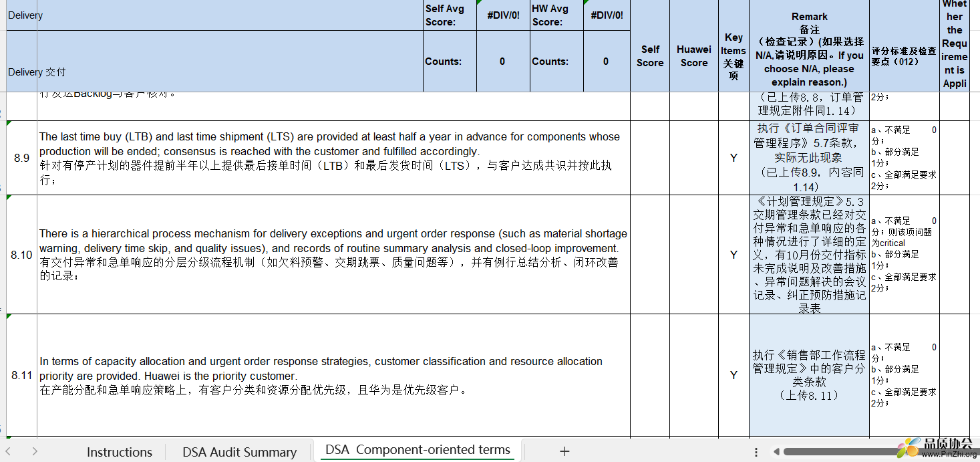Select Key Items Y cell in row 8.9
This screenshot has height=462, width=980.
[733, 158]
